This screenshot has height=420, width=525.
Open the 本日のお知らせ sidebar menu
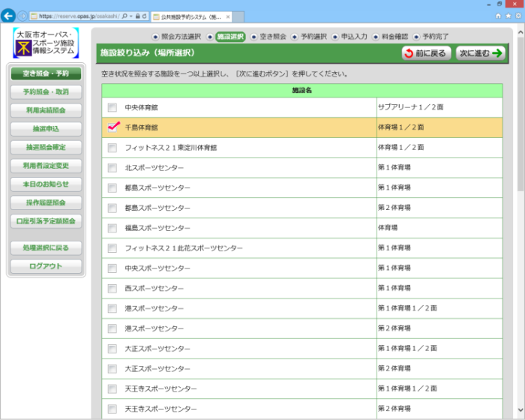pyautogui.click(x=46, y=184)
